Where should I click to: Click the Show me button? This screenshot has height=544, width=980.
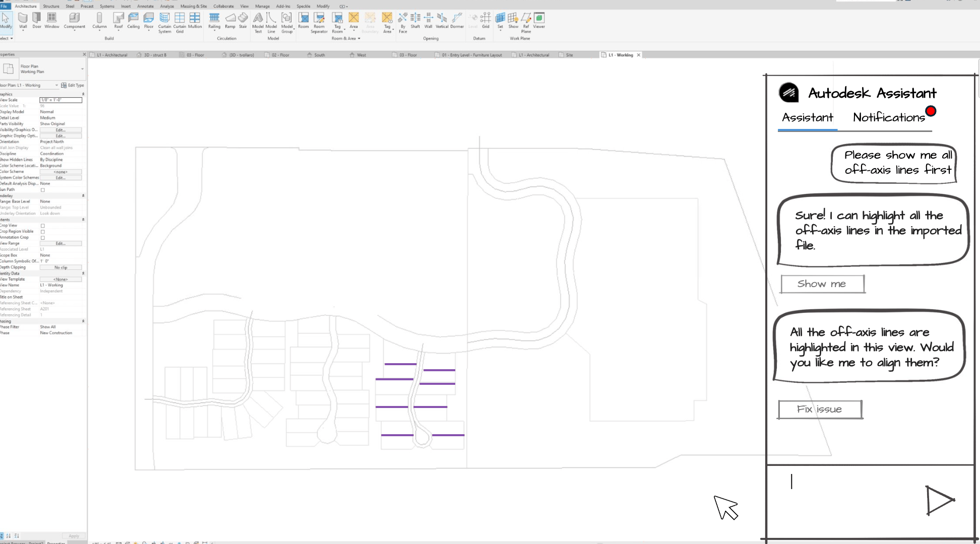tap(823, 284)
